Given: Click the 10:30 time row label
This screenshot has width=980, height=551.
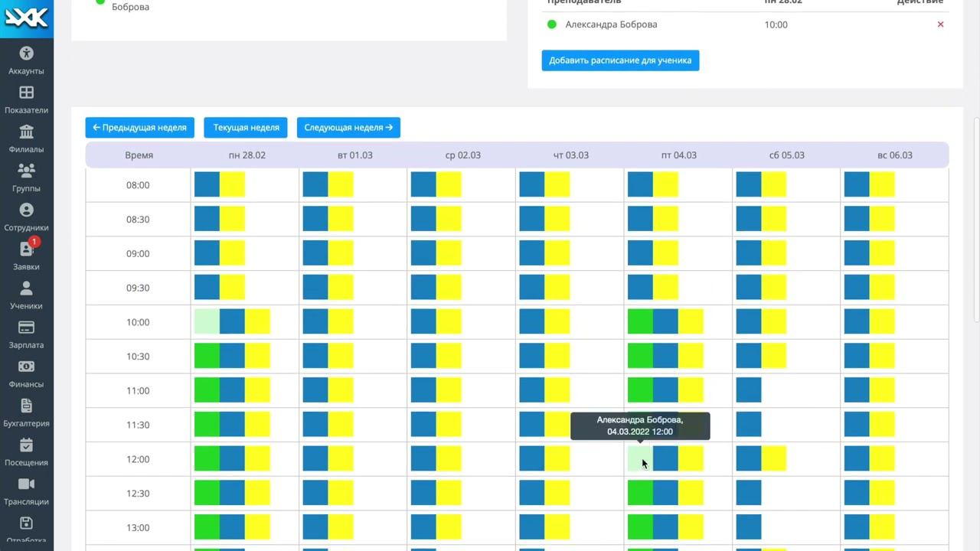Looking at the screenshot, I should [138, 357].
